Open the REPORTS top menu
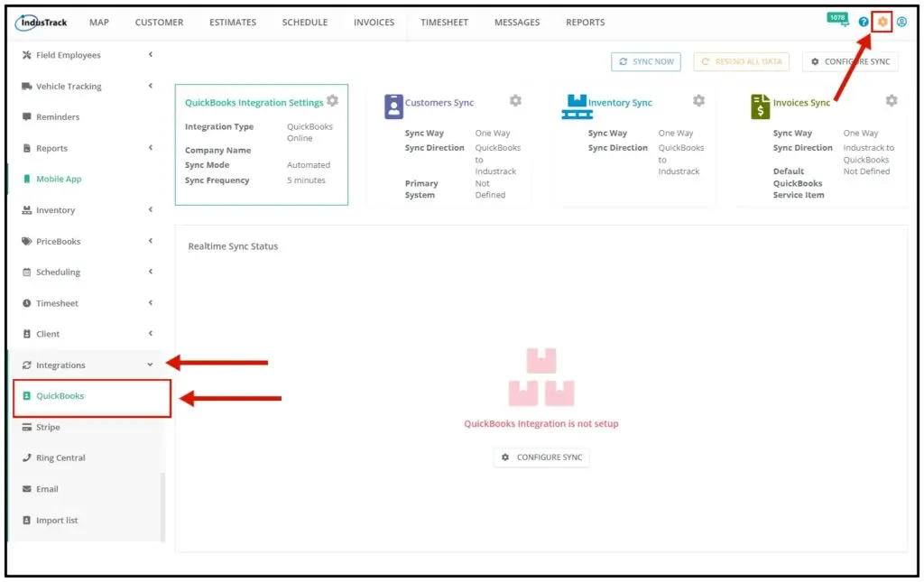Image resolution: width=924 pixels, height=582 pixels. pyautogui.click(x=585, y=23)
